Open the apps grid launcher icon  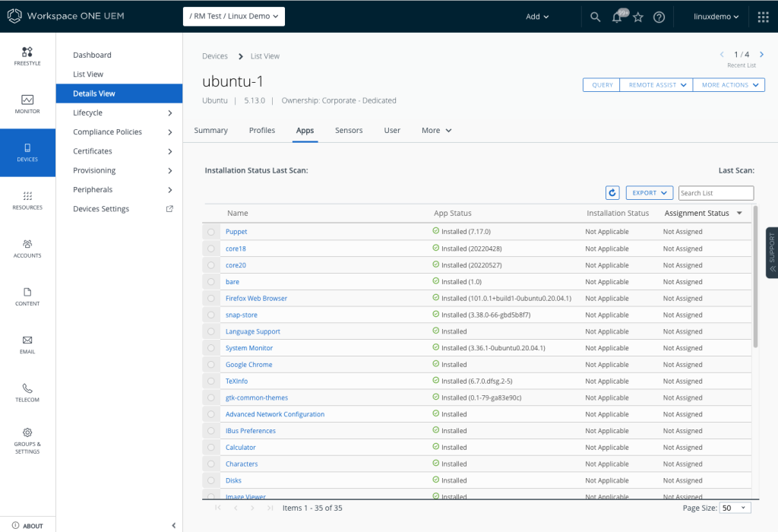763,17
